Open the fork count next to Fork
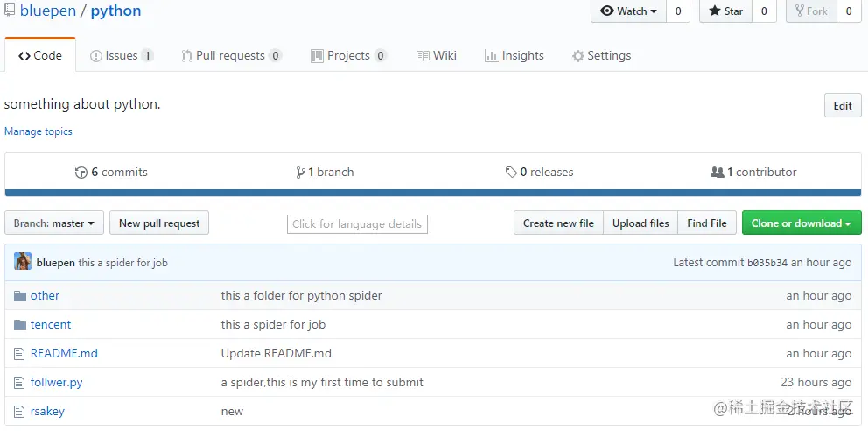The height and width of the screenshot is (431, 868). point(849,11)
